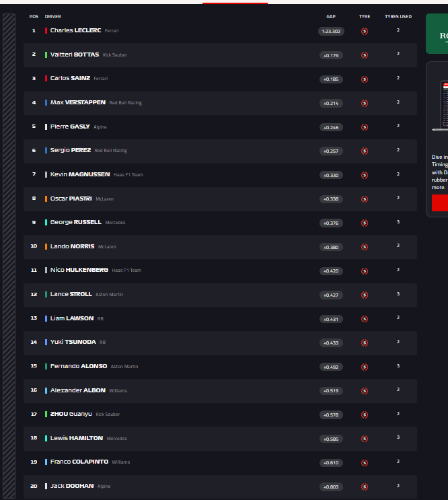
Task: Click the soft tyre icon for Charles Leclerc
Action: (x=365, y=31)
